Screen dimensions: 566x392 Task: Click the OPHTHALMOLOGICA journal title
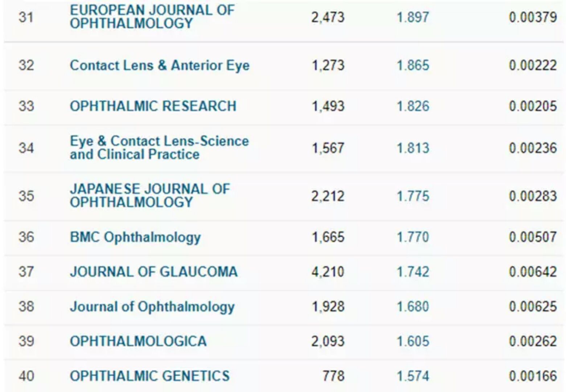[138, 341]
